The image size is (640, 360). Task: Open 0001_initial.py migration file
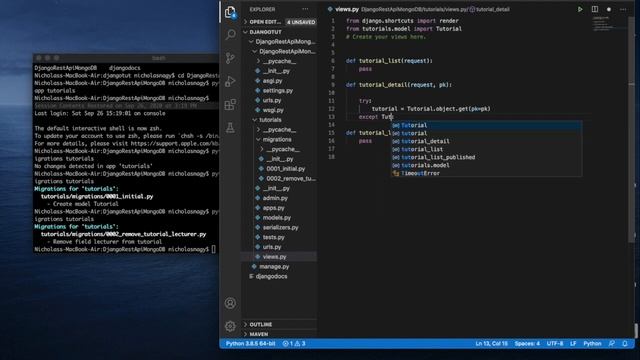tap(285, 169)
